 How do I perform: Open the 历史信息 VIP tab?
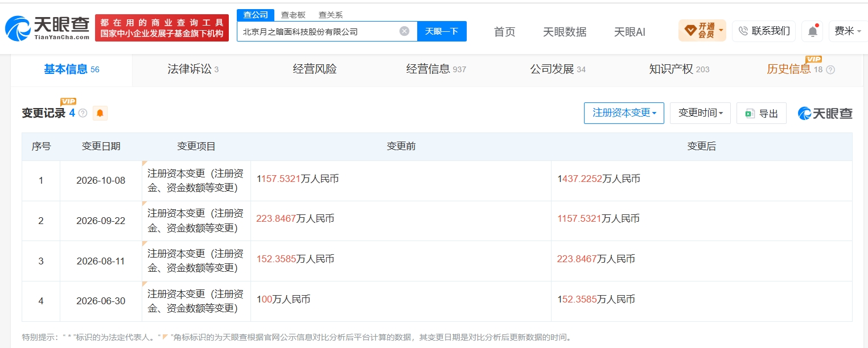click(x=795, y=70)
